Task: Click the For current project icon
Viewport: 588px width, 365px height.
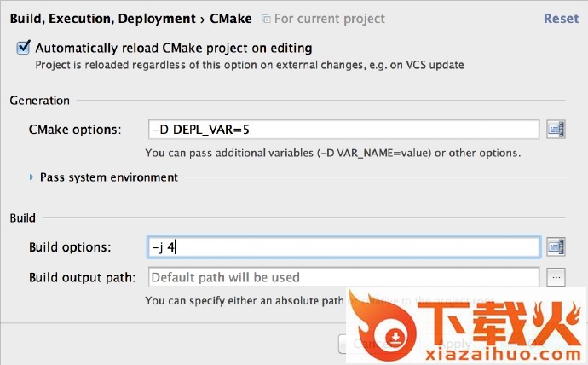Action: click(x=266, y=18)
